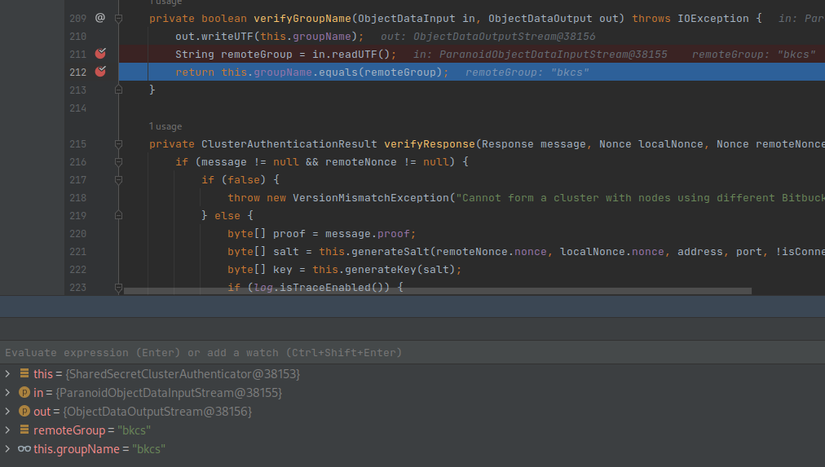Image resolution: width=825 pixels, height=467 pixels.
Task: Fold the if block on line 216
Action: pyautogui.click(x=119, y=162)
